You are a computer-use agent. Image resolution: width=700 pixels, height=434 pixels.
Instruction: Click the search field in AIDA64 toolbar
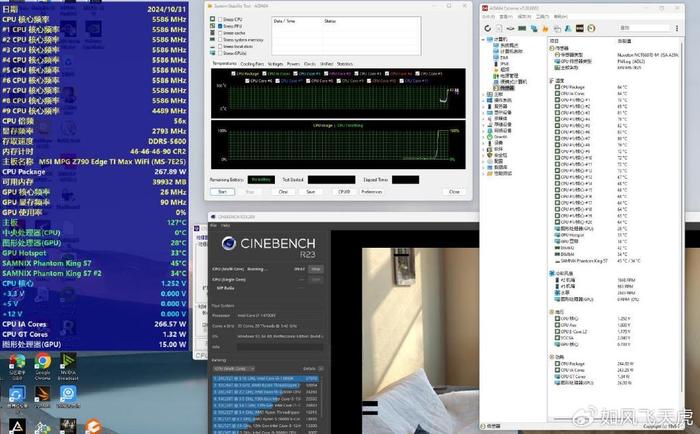point(644,28)
